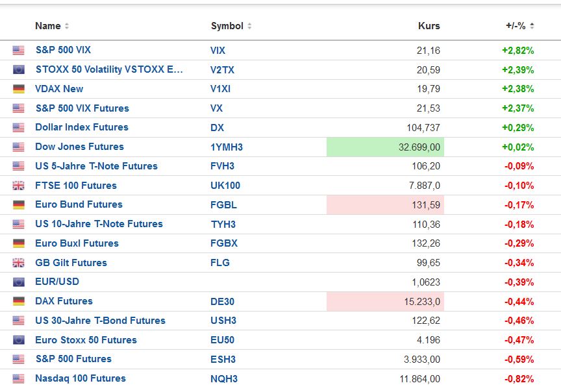Viewport: 561px width, 392px height.
Task: Open US 10-Jahre T-Note Futures link
Action: click(99, 224)
